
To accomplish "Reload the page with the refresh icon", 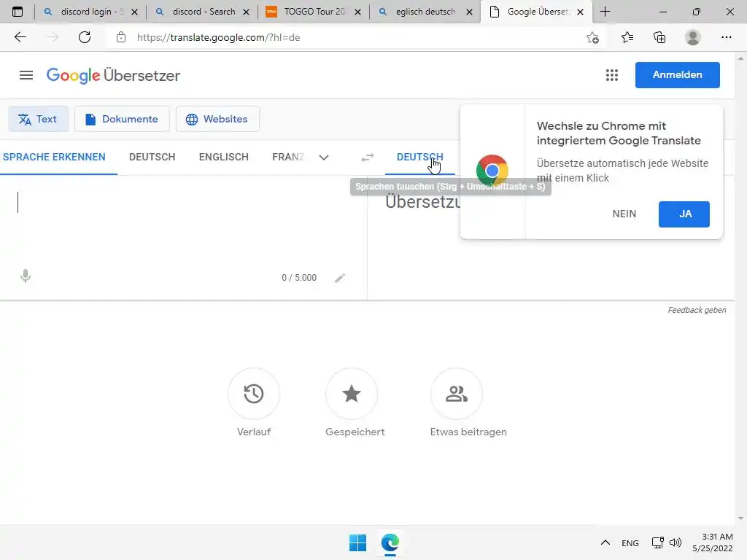I will pos(85,37).
